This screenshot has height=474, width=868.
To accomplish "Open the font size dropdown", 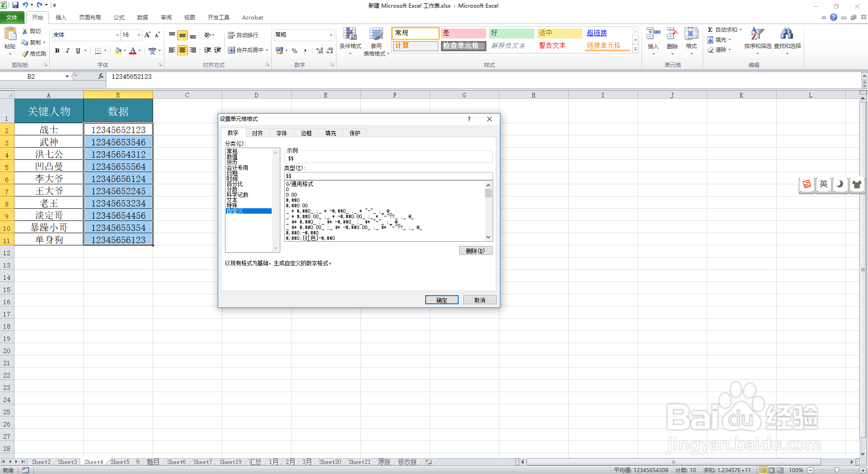I will pos(139,35).
